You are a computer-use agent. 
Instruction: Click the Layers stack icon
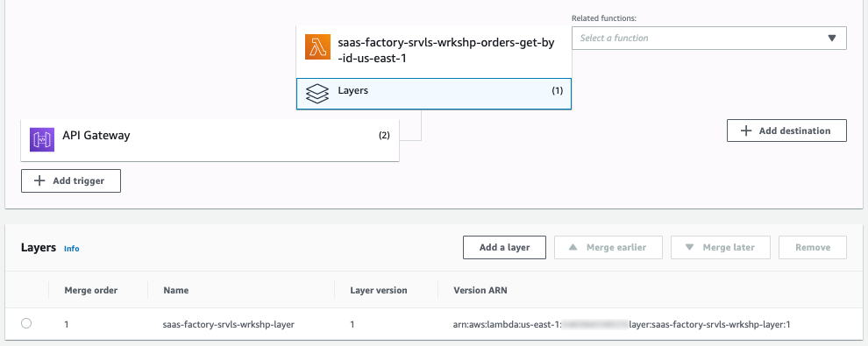317,94
